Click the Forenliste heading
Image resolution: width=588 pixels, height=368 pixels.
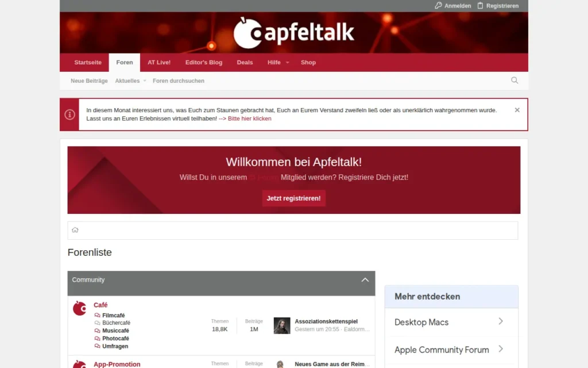tap(90, 252)
